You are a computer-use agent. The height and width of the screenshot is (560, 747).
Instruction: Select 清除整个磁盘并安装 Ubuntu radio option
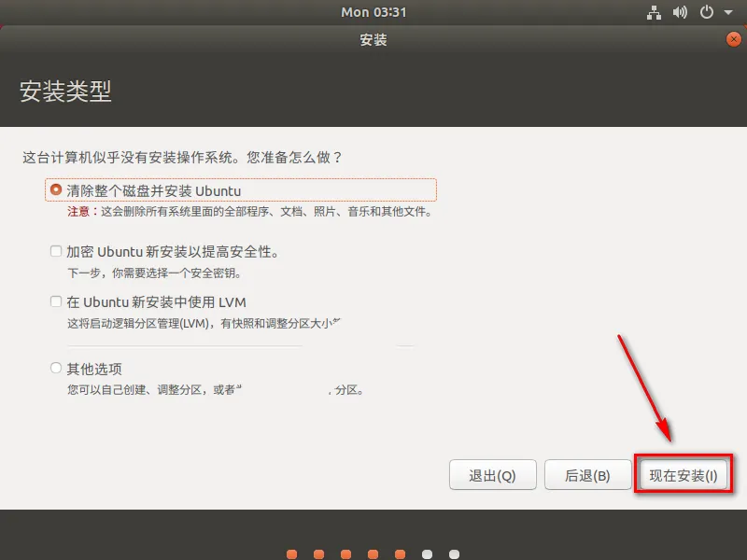(x=56, y=189)
